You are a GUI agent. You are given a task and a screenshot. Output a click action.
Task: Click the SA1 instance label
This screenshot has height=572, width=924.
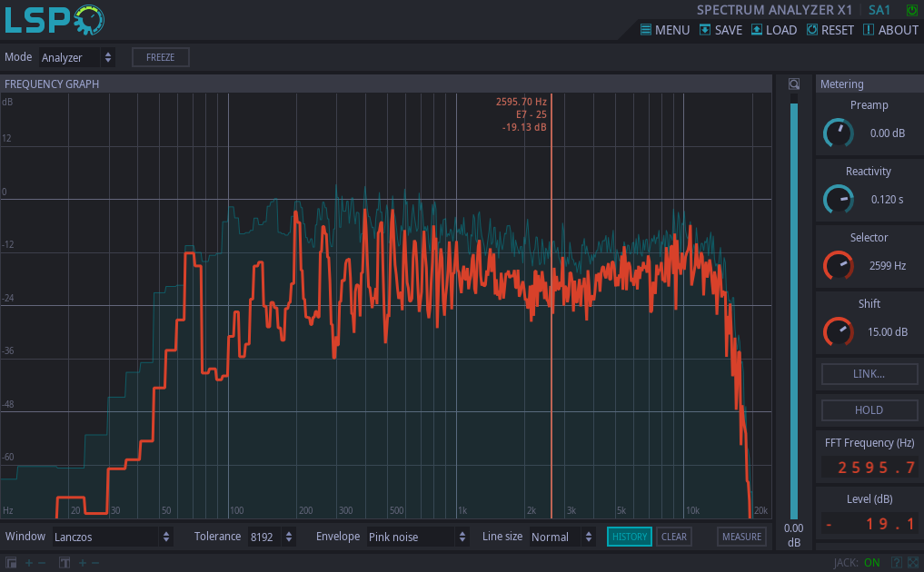point(879,10)
